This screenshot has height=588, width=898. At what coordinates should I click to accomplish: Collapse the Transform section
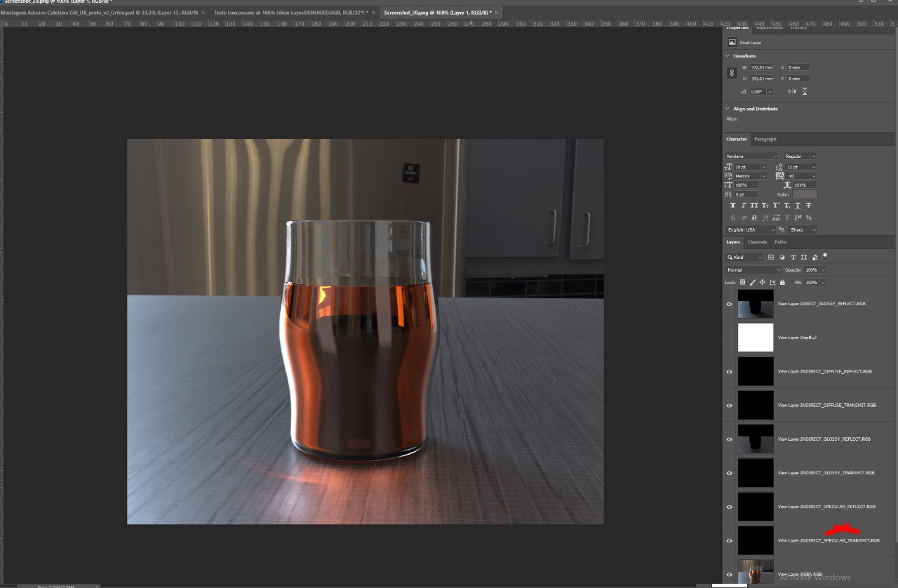click(x=728, y=56)
